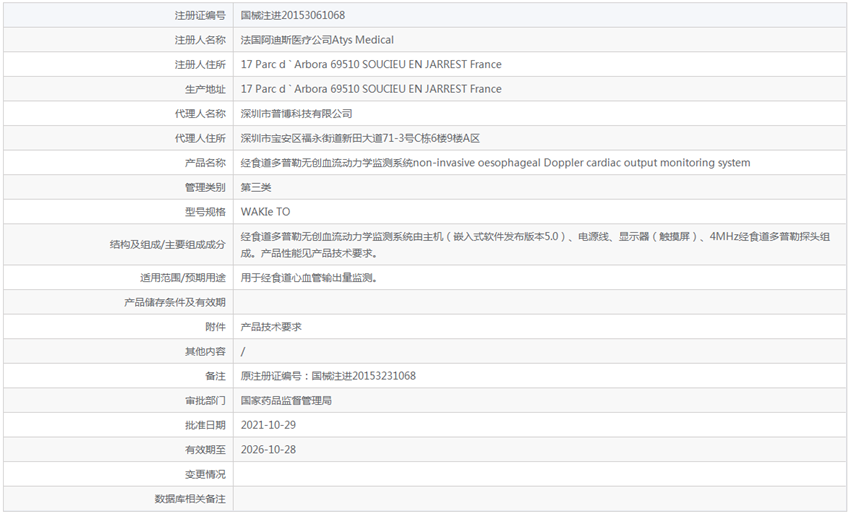Select approval date 2021-10-29
Viewport: 850px width, 516px height.
tap(268, 425)
